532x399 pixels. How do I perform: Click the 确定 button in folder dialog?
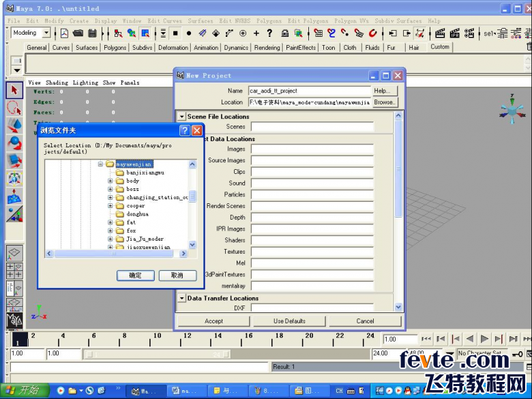[x=135, y=276]
